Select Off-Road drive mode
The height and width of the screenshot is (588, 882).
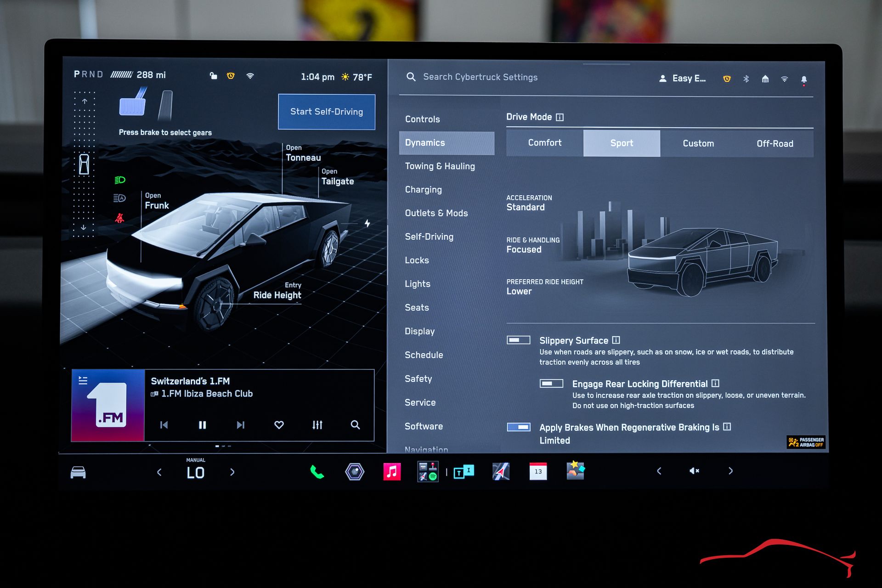pyautogui.click(x=775, y=143)
